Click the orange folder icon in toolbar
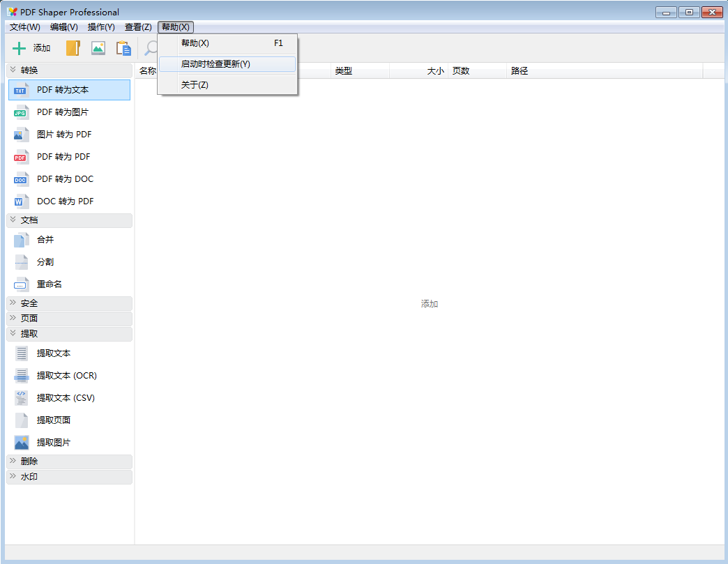 (73, 48)
